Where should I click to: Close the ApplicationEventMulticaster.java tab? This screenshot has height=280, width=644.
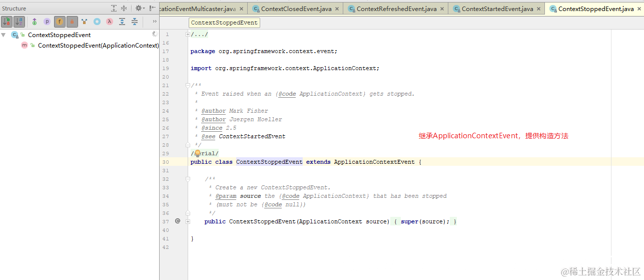click(241, 9)
